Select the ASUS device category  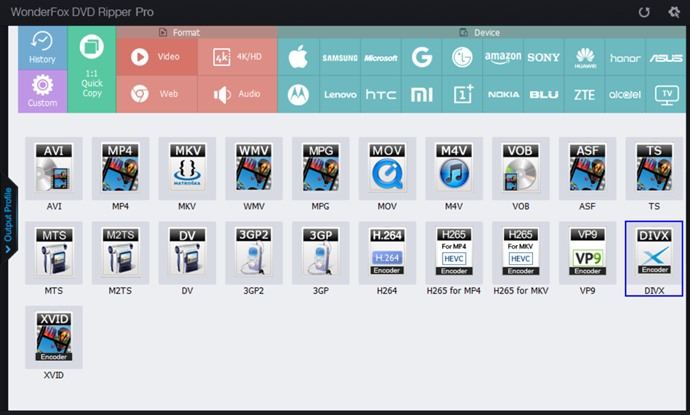tap(666, 57)
